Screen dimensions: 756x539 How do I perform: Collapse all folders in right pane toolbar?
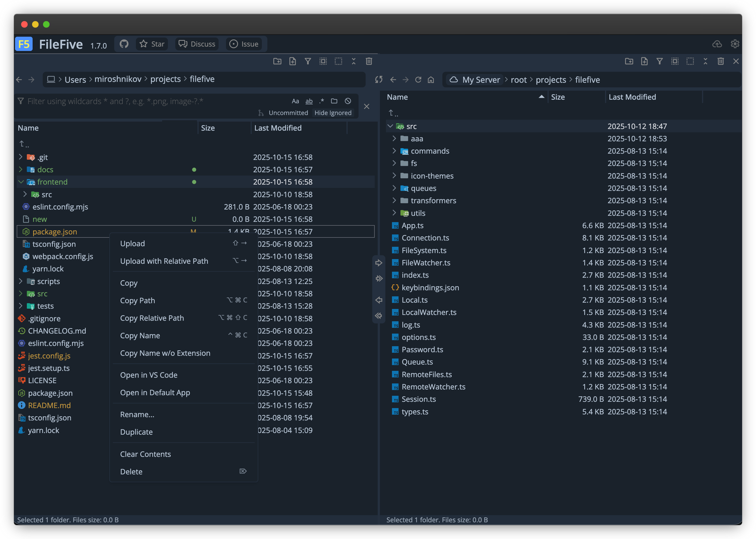[705, 61]
